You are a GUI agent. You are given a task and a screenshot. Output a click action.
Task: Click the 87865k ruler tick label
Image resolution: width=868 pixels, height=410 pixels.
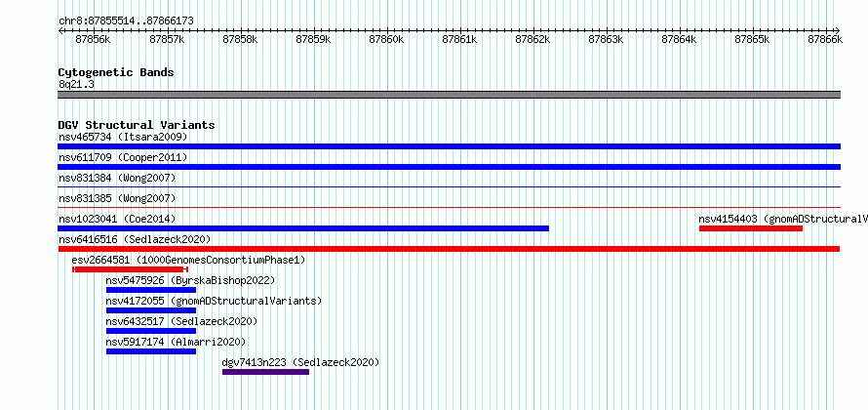(x=752, y=39)
